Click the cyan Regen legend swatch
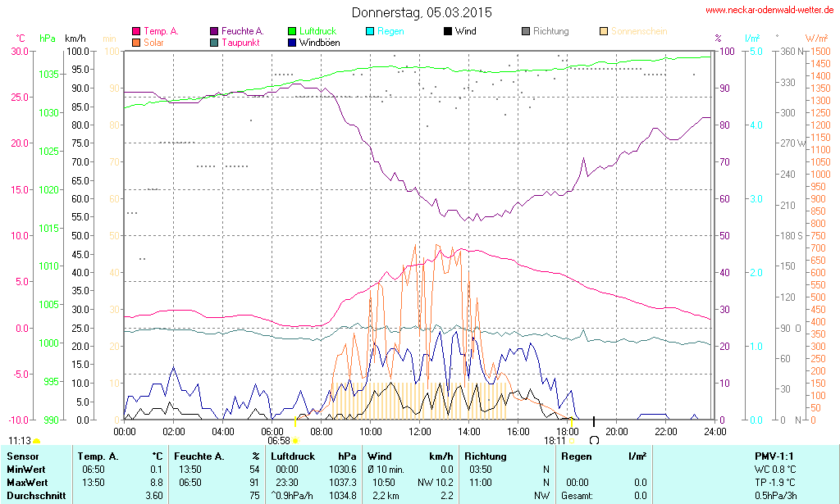The height and width of the screenshot is (504, 840). click(370, 31)
